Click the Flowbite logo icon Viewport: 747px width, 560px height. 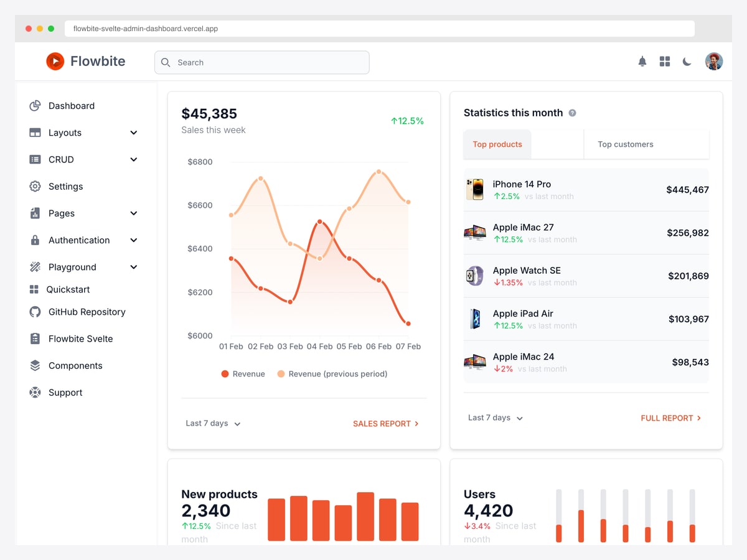(55, 61)
